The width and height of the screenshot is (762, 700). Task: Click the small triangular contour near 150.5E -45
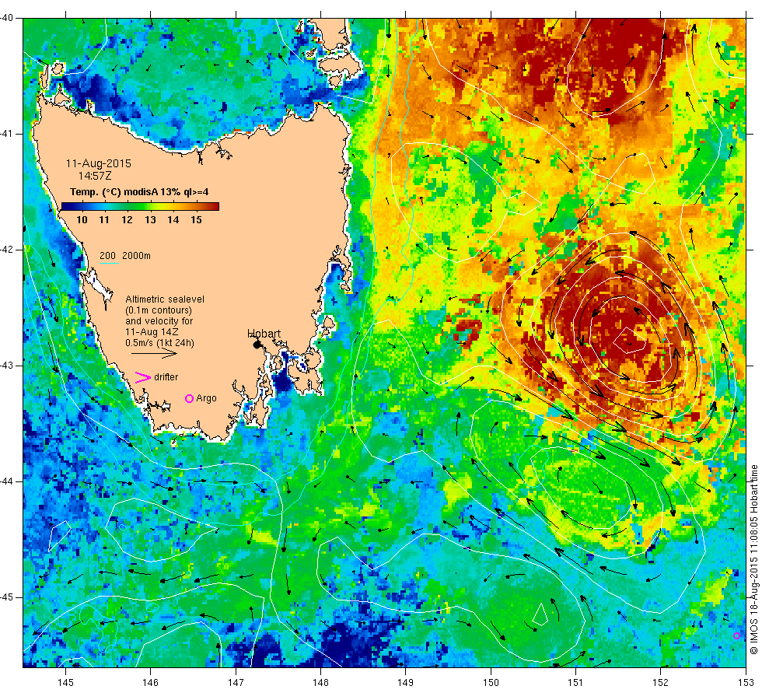540,614
